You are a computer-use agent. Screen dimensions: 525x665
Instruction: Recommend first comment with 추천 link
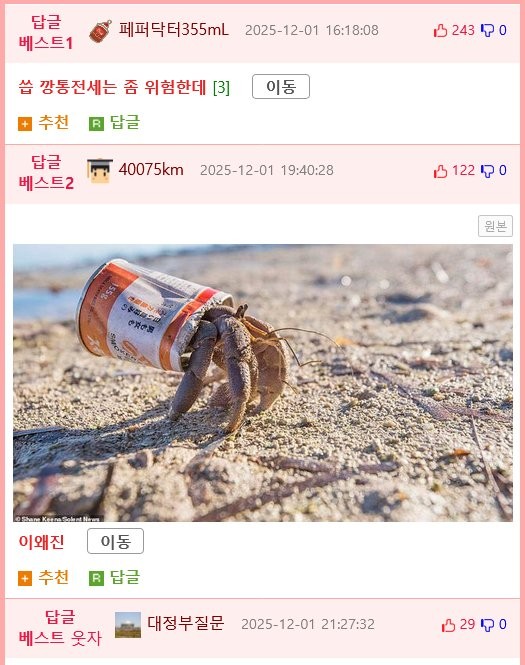click(x=44, y=123)
